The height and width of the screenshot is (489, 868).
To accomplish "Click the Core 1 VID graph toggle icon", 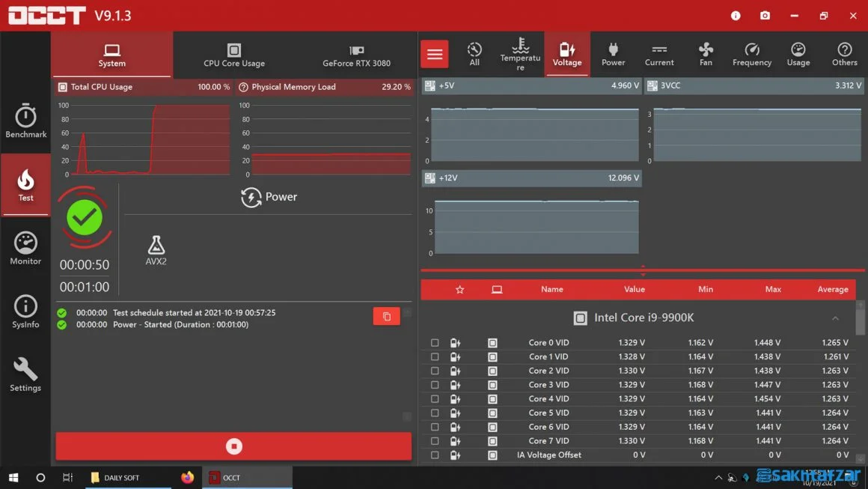I will [456, 356].
